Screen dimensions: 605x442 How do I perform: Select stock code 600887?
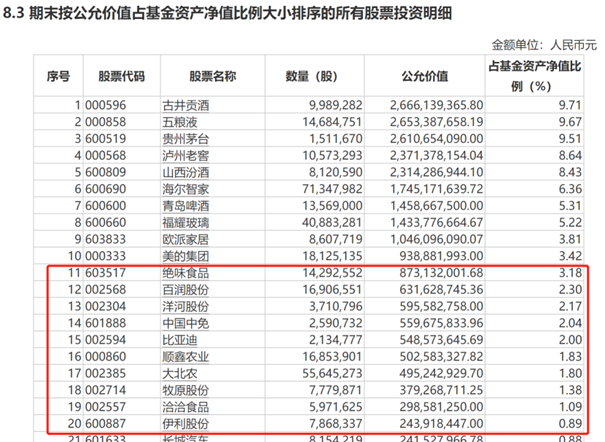pos(106,424)
